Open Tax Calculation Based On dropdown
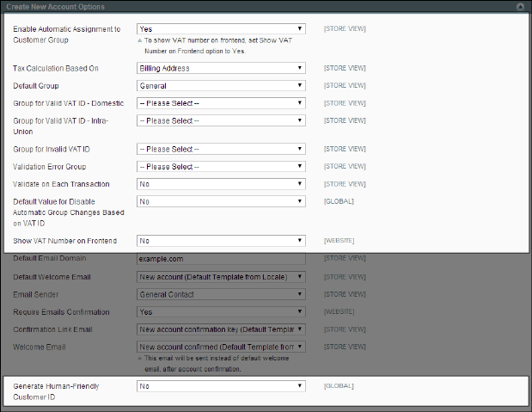 [x=221, y=68]
